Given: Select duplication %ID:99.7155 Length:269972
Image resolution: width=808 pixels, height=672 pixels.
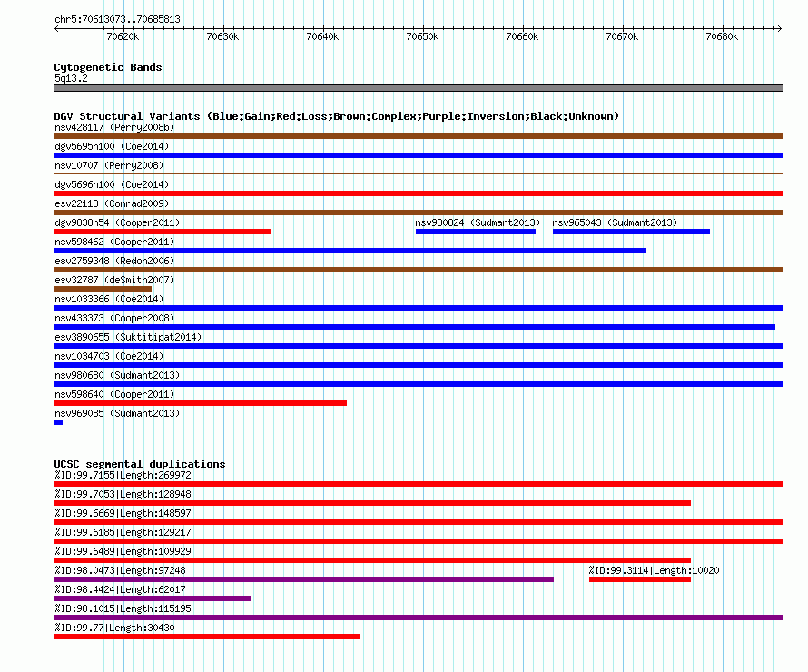Looking at the screenshot, I should (x=123, y=475).
